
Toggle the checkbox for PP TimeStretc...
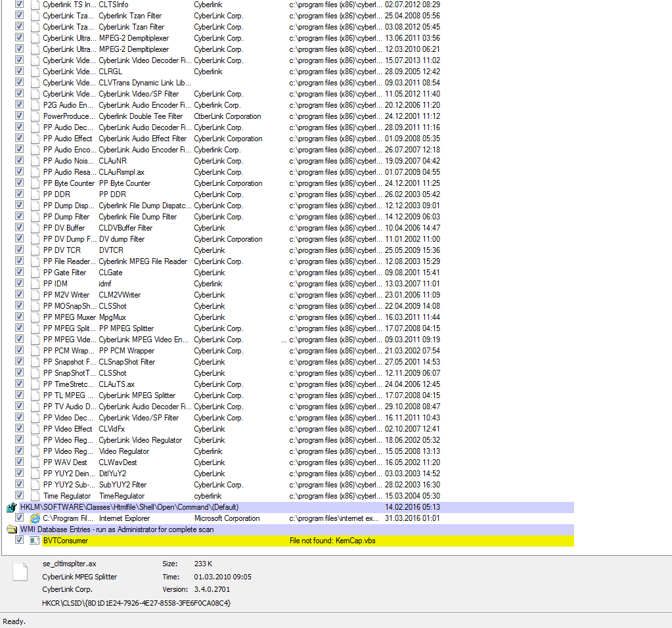(19, 384)
